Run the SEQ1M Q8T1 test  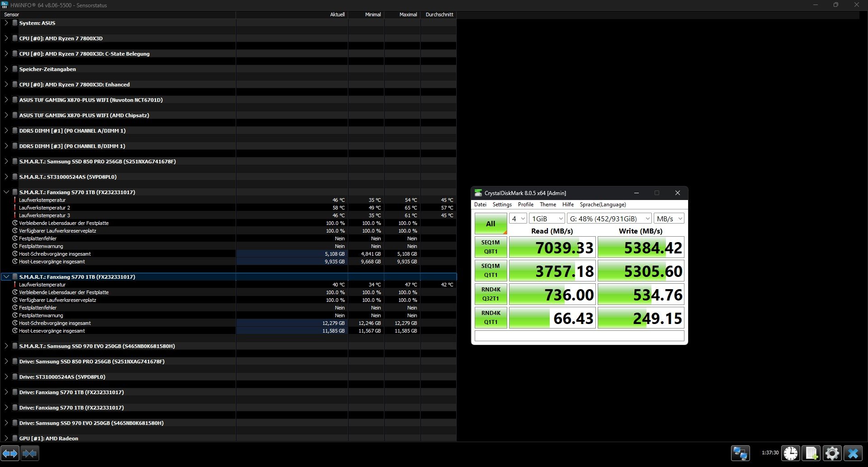[x=491, y=247]
